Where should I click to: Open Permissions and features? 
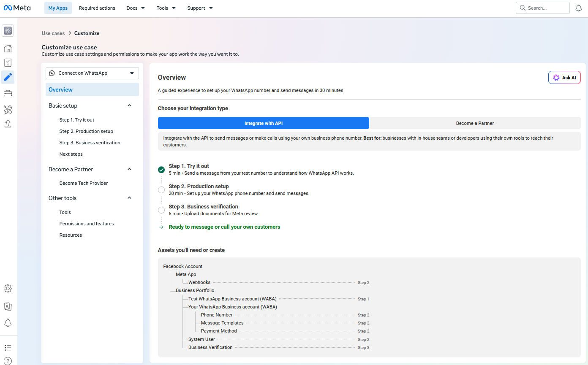87,224
